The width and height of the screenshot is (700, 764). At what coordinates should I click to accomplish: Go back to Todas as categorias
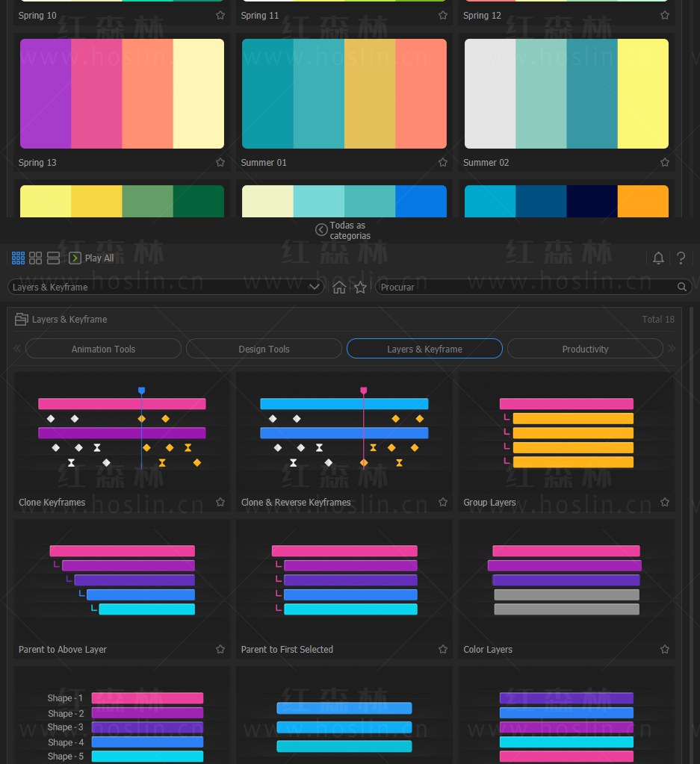tap(343, 231)
